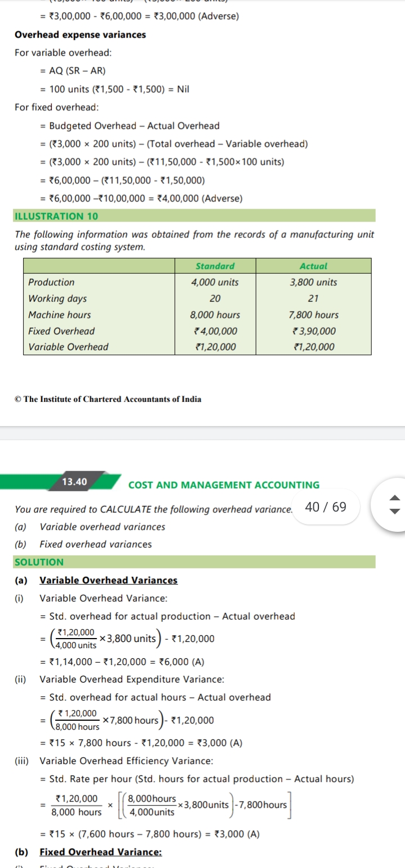Click the Production row label in table
405x868 pixels.
pos(51,282)
